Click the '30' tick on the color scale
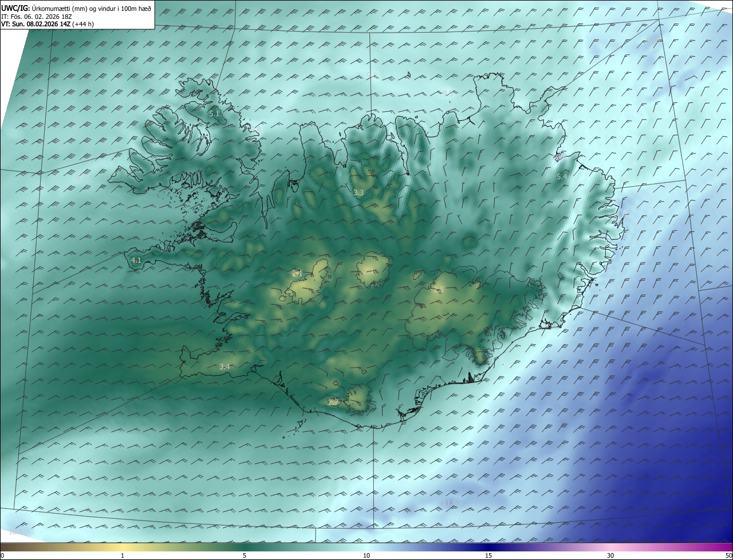This screenshot has width=733, height=560. point(610,555)
